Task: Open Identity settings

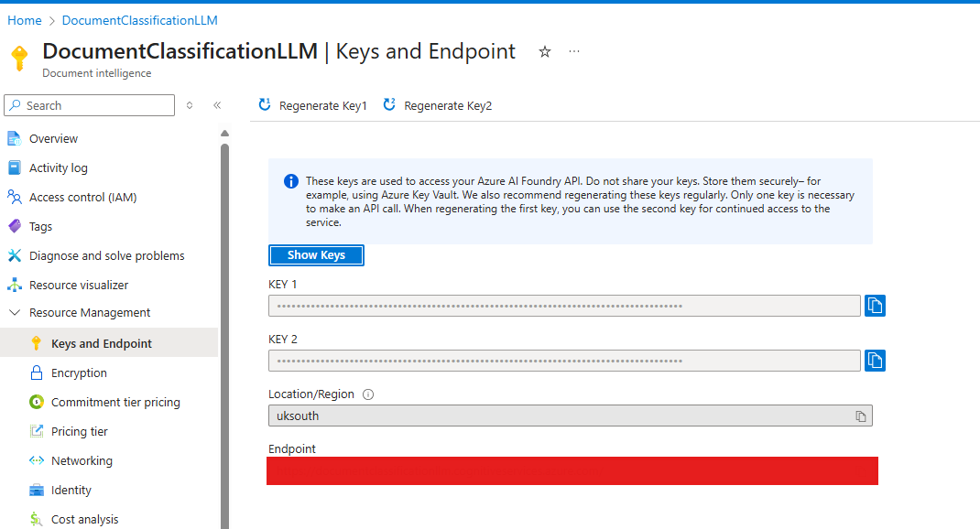Action: click(71, 491)
